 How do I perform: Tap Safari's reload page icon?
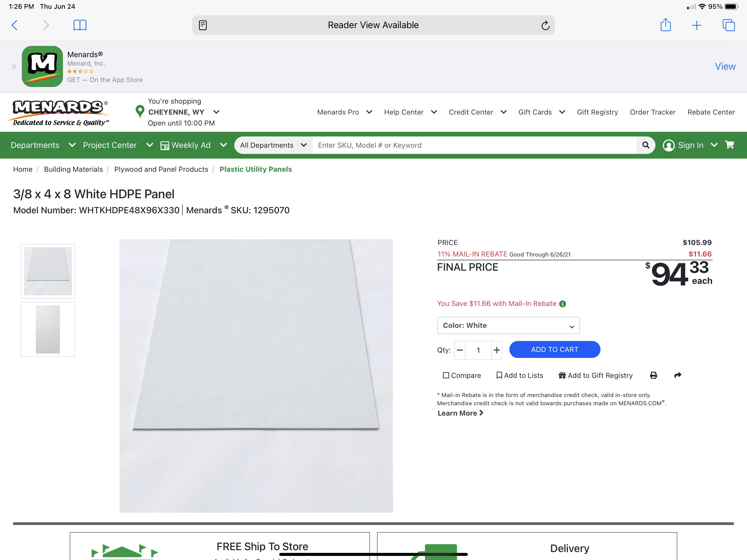(545, 25)
